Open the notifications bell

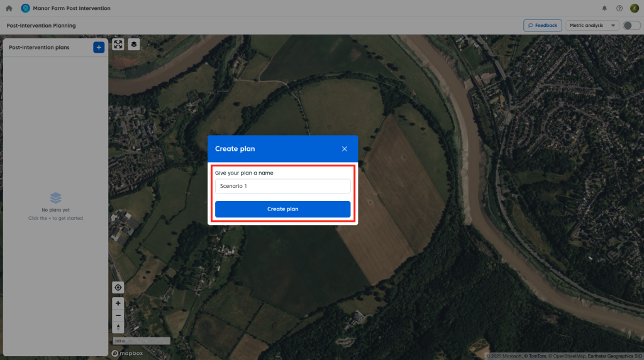[604, 8]
